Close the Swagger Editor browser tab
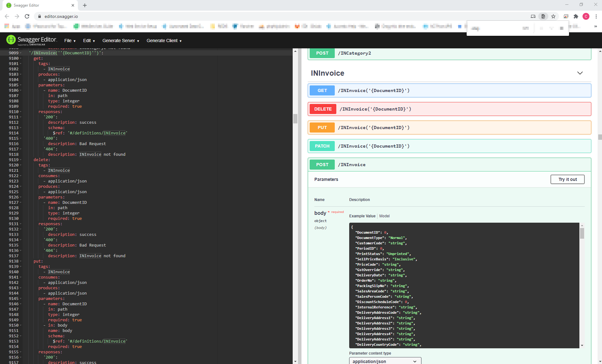Viewport: 602px width, 364px height. click(x=73, y=5)
